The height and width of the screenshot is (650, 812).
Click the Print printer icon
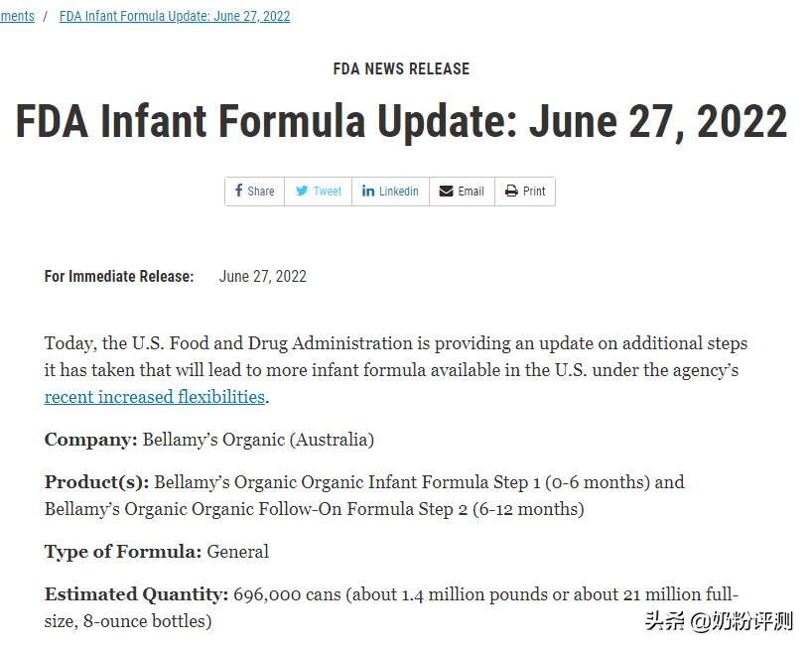[x=511, y=192]
